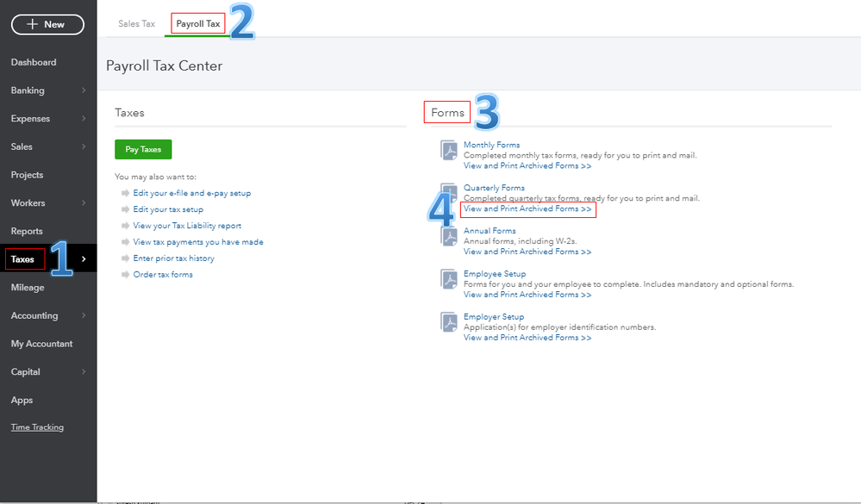Expand the Sales submenu chevron

[84, 146]
